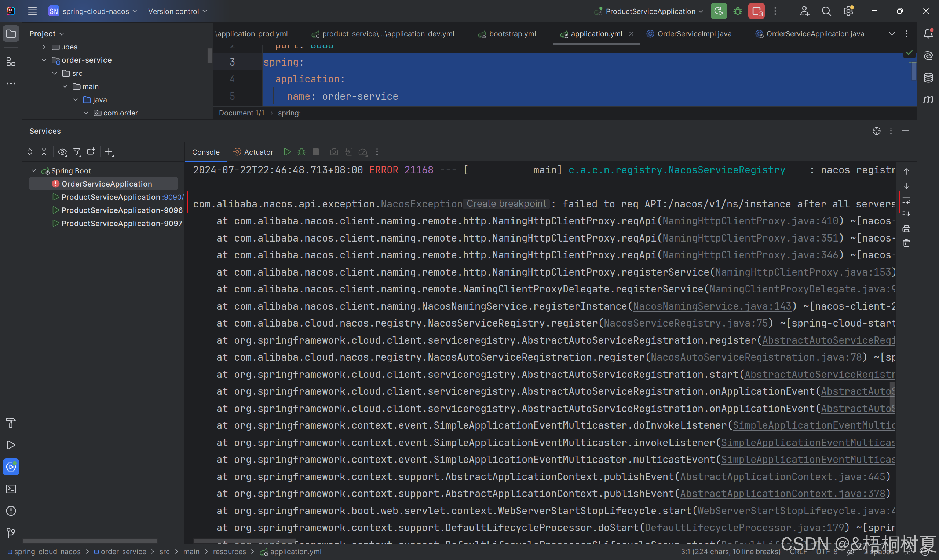Open Run tool window
This screenshot has width=939, height=560.
pos(11,445)
